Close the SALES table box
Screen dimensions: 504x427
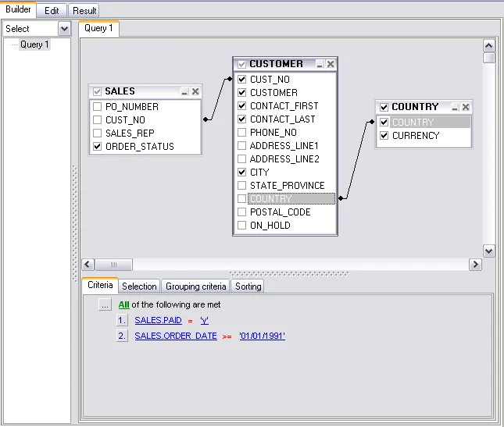tap(195, 91)
